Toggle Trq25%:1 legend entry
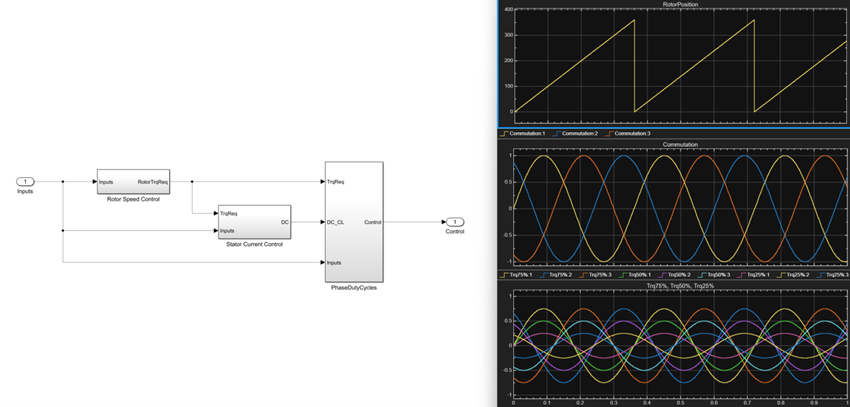850x407 pixels. coord(755,275)
